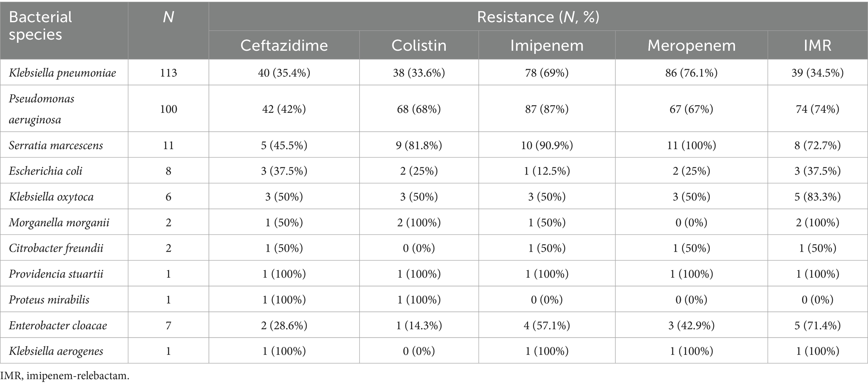Select the Klebsiella pneumoniae row label
This screenshot has width=868, height=385.
click(63, 73)
